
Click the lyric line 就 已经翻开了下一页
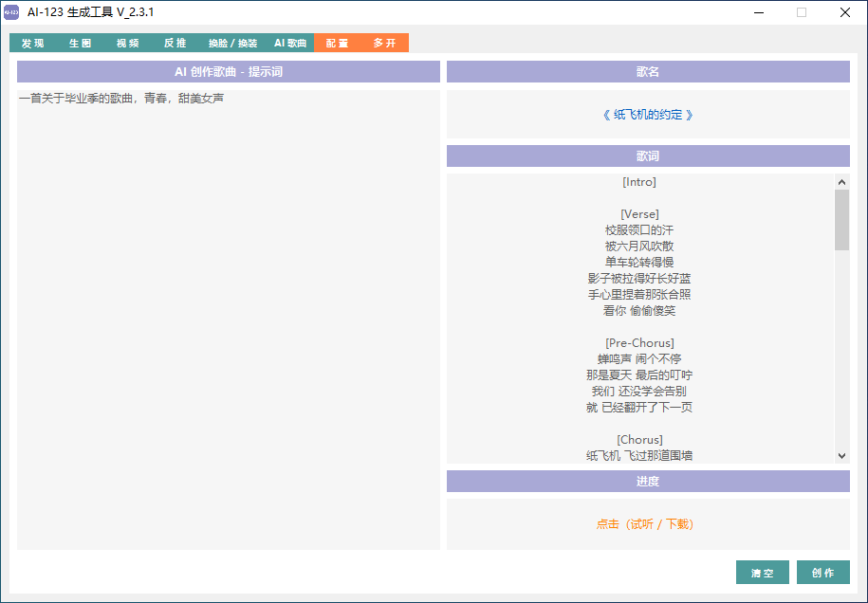[639, 407]
